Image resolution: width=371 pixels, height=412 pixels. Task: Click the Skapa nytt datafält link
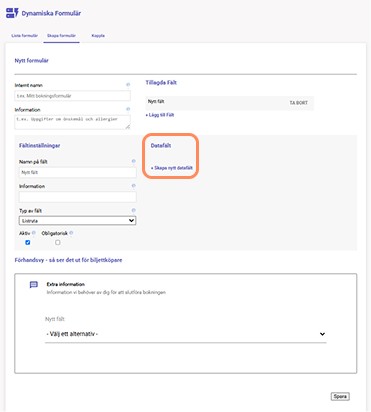[x=172, y=168]
